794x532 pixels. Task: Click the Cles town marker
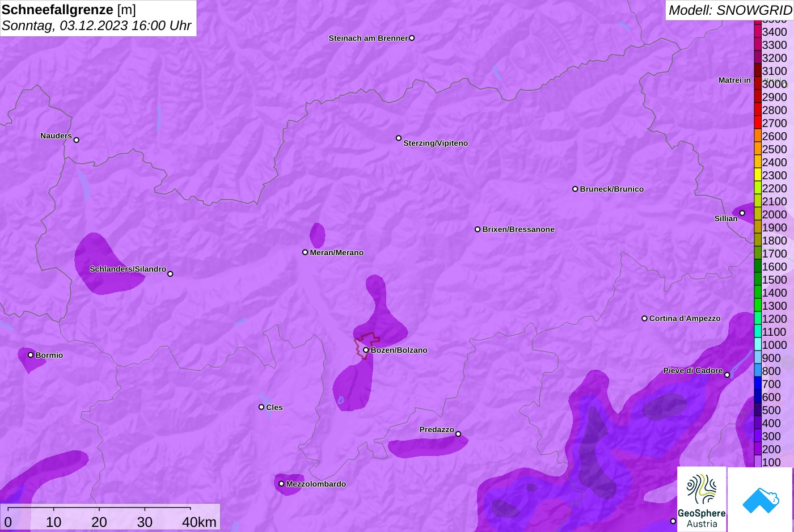[x=261, y=407]
